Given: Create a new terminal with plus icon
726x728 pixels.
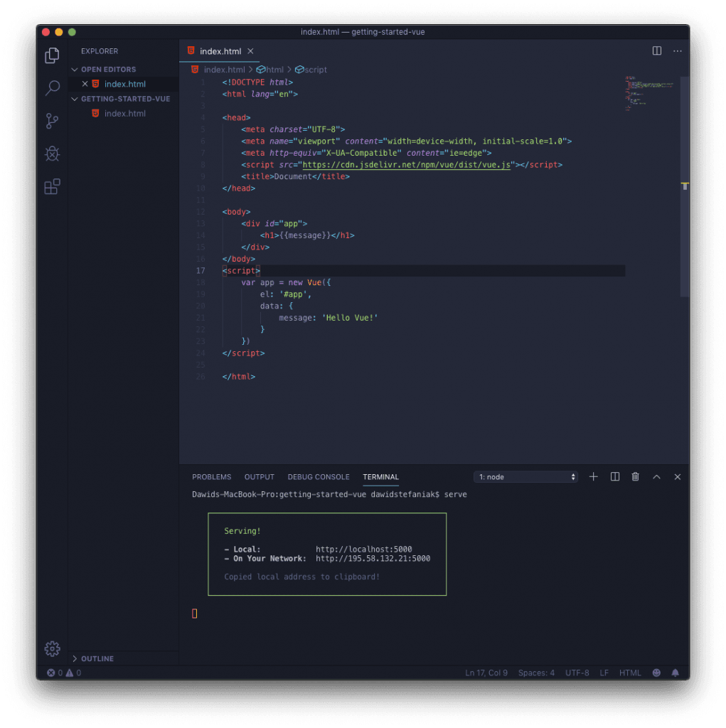Looking at the screenshot, I should [x=593, y=476].
